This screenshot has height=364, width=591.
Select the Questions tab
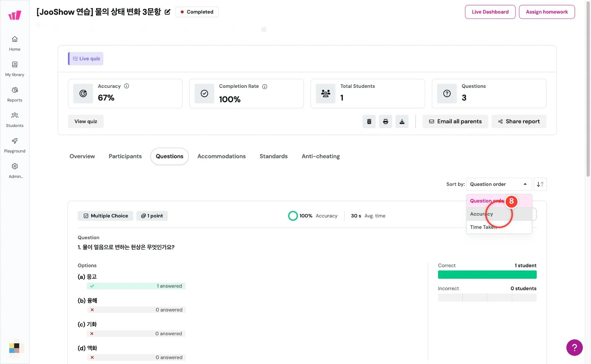coord(170,156)
